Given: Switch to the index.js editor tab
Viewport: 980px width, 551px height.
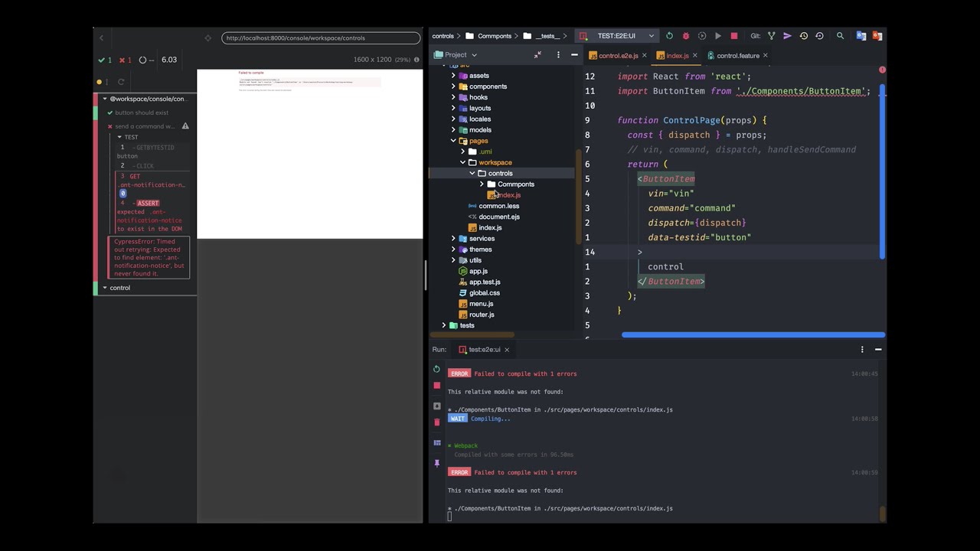Looking at the screenshot, I should pos(677,56).
